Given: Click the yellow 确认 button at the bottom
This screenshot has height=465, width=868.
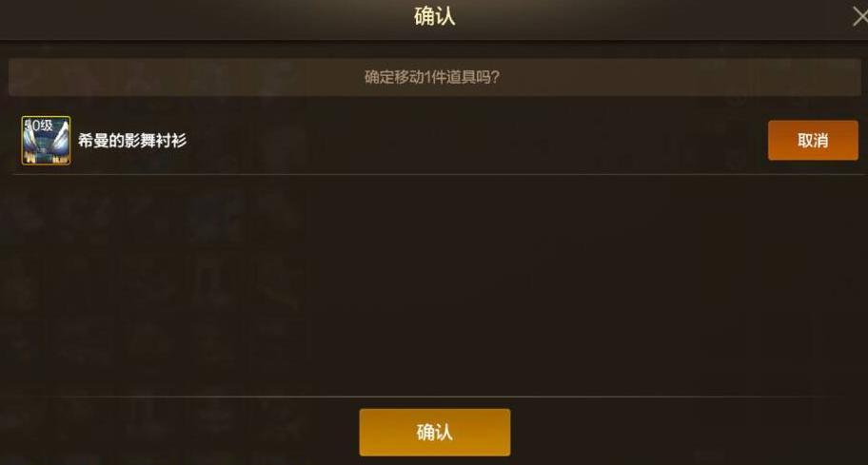Looking at the screenshot, I should (435, 433).
